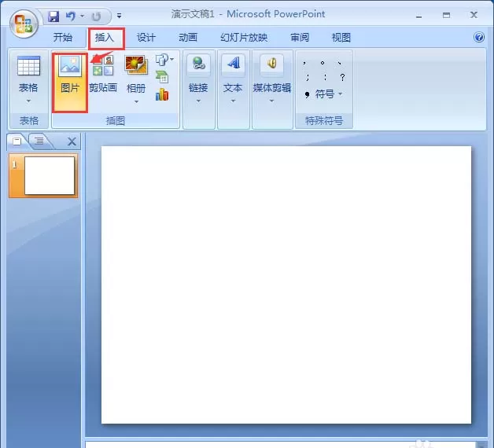The width and height of the screenshot is (494, 448).
Task: Minimize the PowerPoint window
Action: point(418,16)
